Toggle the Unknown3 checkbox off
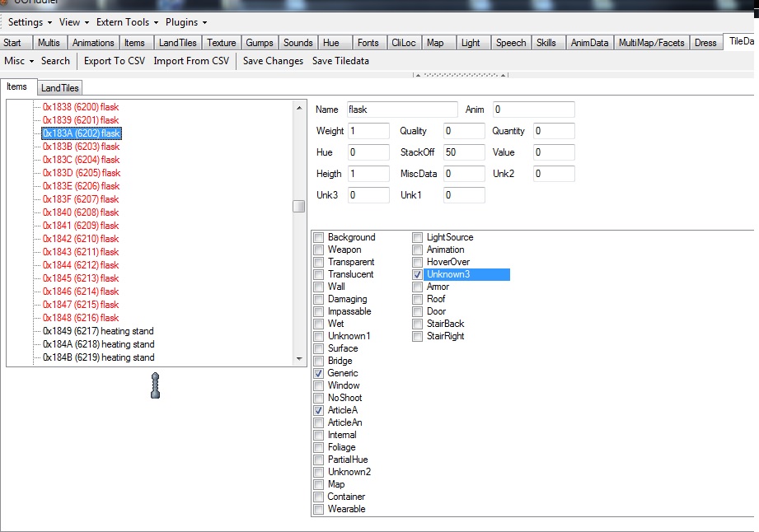Image resolution: width=759 pixels, height=532 pixels. point(418,274)
